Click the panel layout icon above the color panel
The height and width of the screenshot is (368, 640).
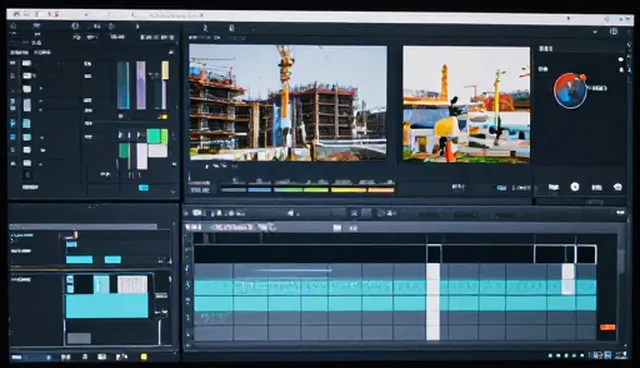(x=613, y=31)
